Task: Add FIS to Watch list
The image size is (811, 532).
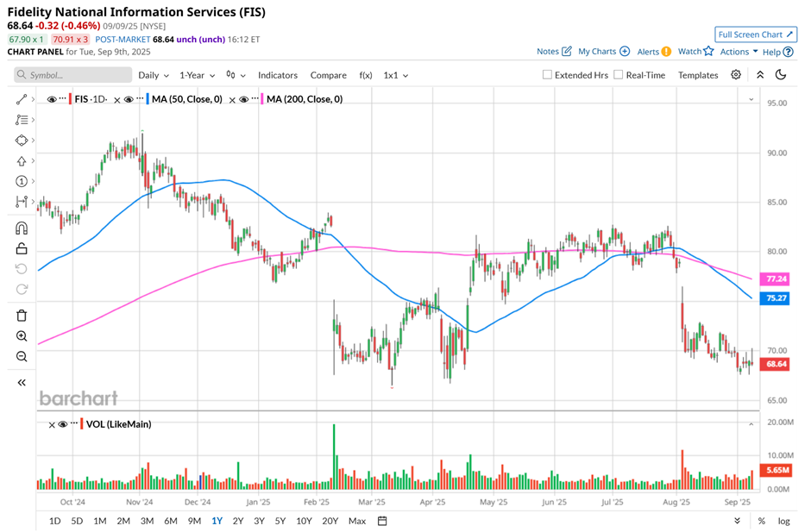Action: click(695, 51)
